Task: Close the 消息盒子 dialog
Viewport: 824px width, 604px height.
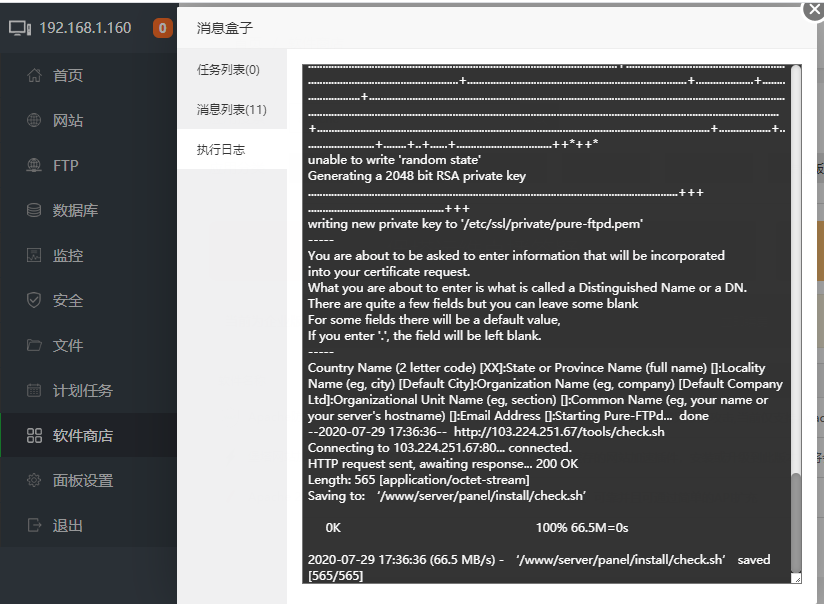Action: pos(814,11)
